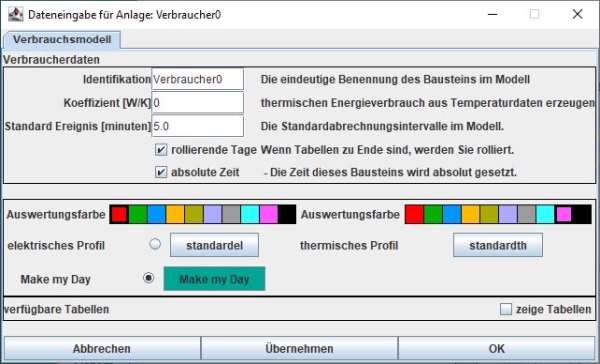Confirm the dialog with OK

[x=497, y=349]
